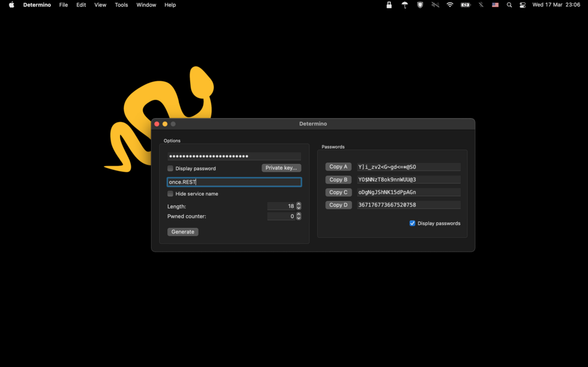The width and height of the screenshot is (588, 367).
Task: Click the muted sound icon in the menu bar
Action: pyautogui.click(x=435, y=5)
